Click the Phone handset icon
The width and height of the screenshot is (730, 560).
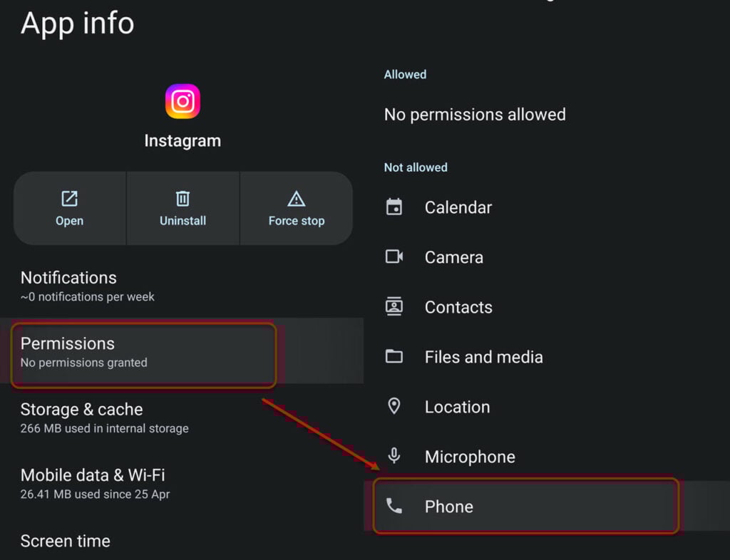coord(394,506)
